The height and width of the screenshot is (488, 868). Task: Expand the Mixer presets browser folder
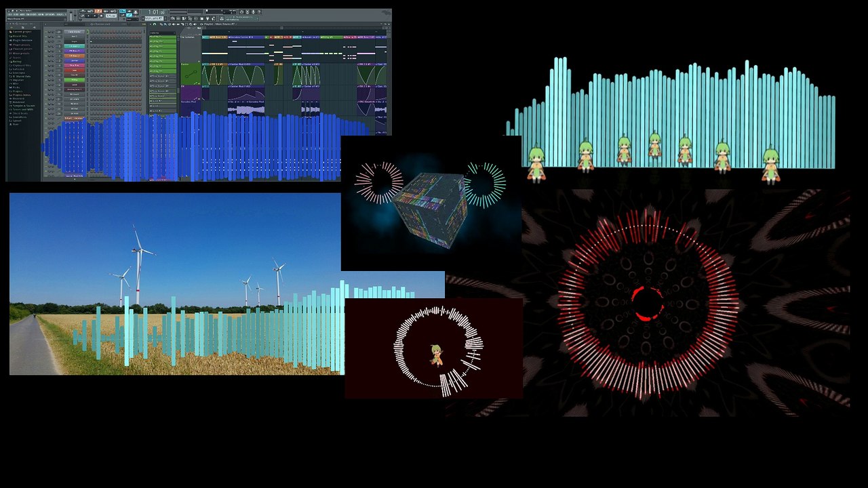20,53
